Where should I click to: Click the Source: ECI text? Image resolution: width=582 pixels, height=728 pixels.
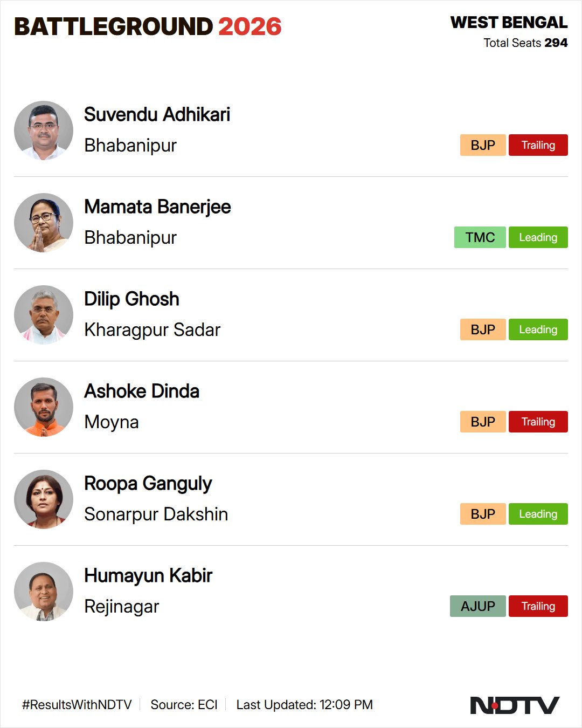pyautogui.click(x=184, y=705)
